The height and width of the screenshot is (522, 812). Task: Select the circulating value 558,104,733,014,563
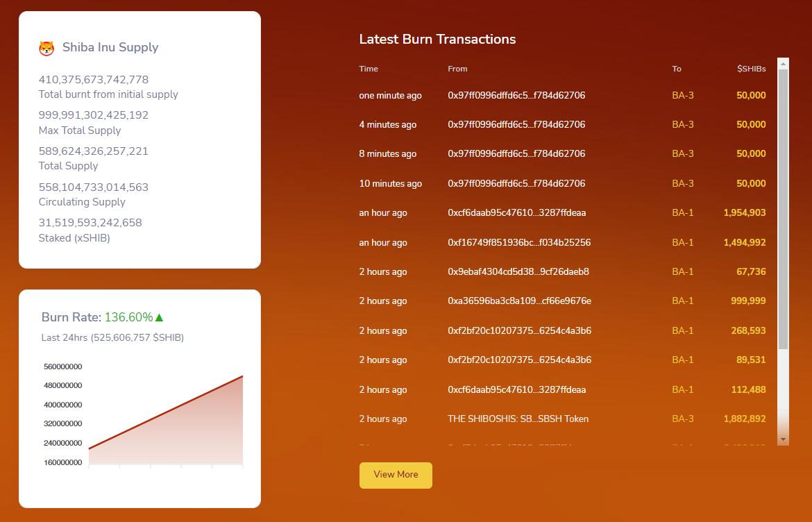(x=94, y=187)
